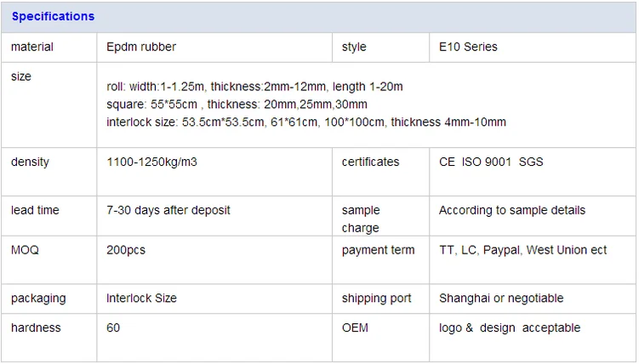Click the roll width and thickness line
Screen dimensions: 639x364
[x=254, y=86]
